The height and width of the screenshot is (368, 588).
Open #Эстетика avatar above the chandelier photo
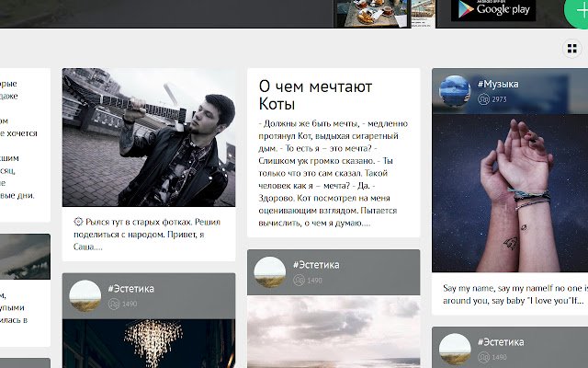click(x=85, y=296)
